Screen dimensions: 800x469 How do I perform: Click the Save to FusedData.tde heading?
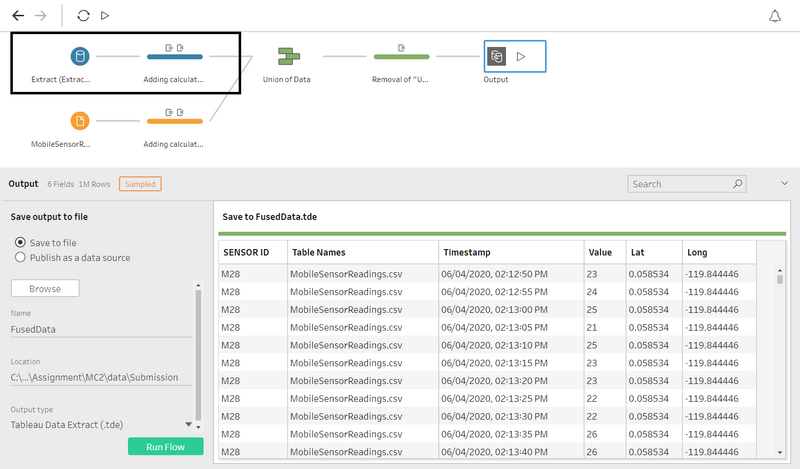pos(269,217)
